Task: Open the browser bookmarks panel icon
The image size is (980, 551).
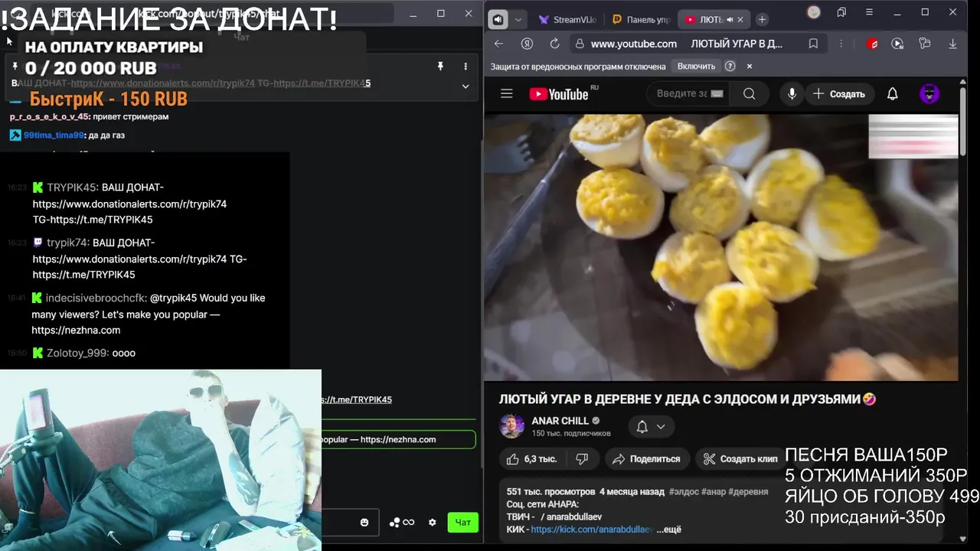Action: click(841, 12)
